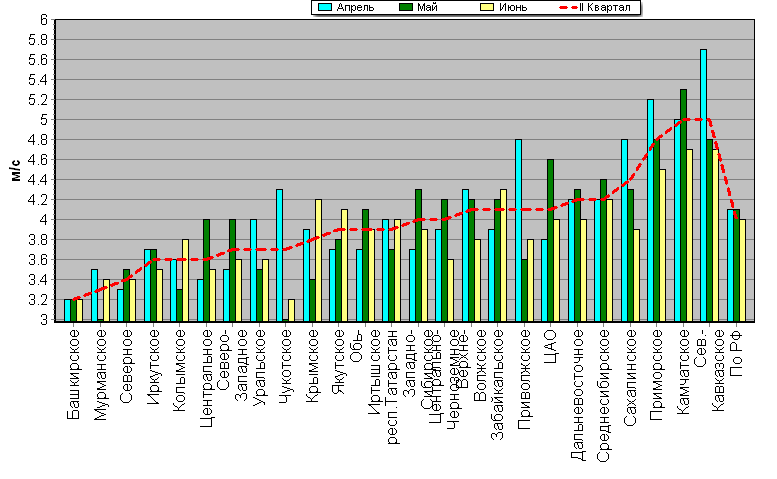Click the red dashed II Квартал legend marker

click(x=568, y=7)
